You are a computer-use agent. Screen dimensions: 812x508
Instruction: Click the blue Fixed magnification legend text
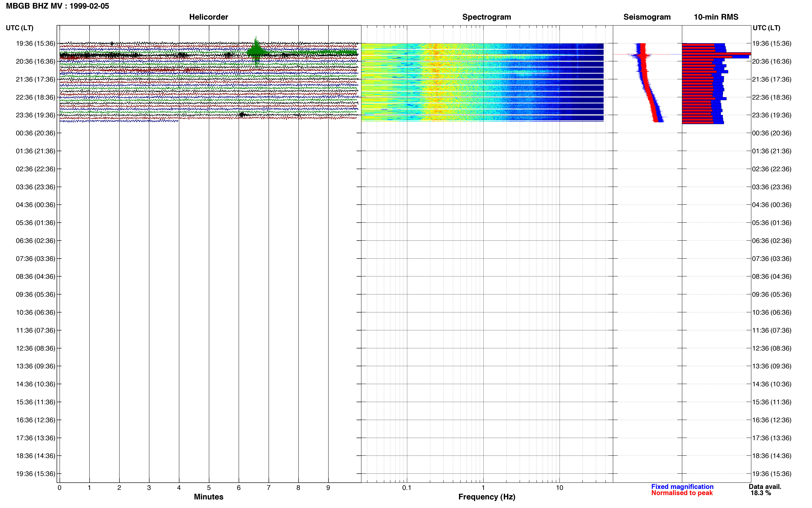(682, 487)
